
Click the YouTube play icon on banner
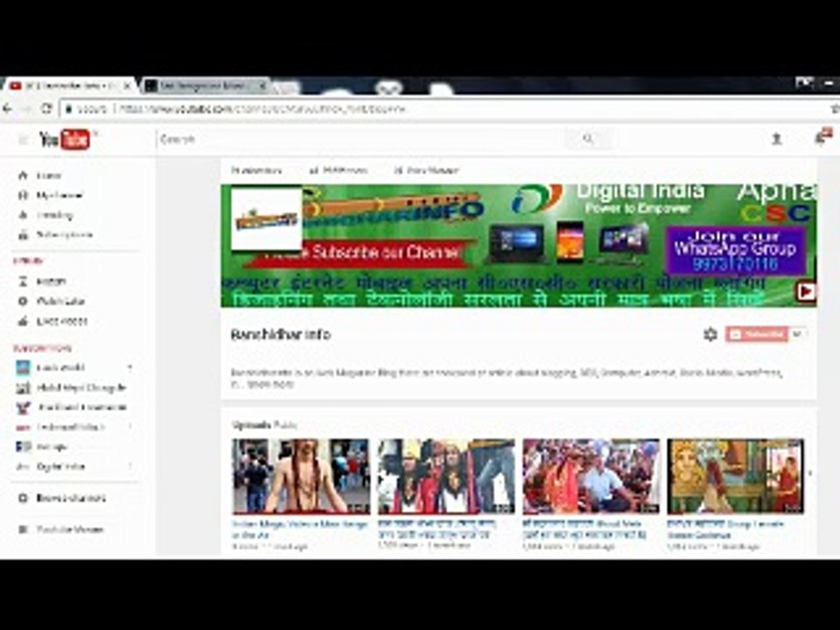pos(806,291)
